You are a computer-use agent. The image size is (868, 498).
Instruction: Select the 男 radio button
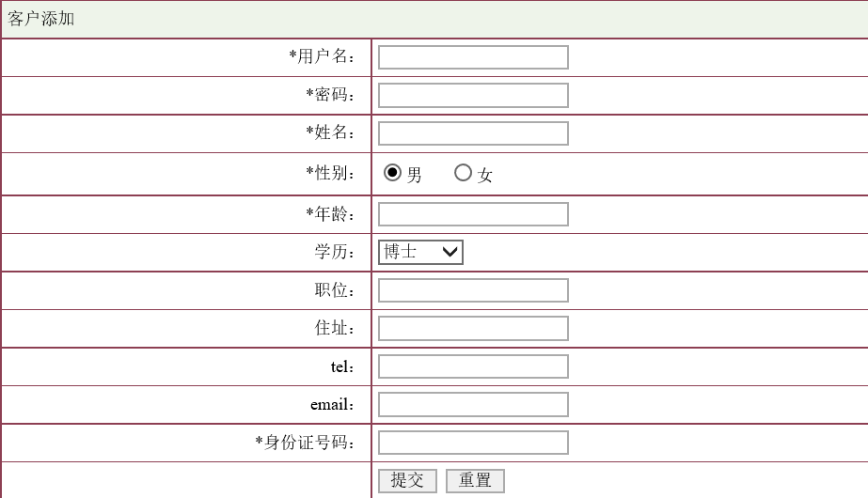click(392, 173)
